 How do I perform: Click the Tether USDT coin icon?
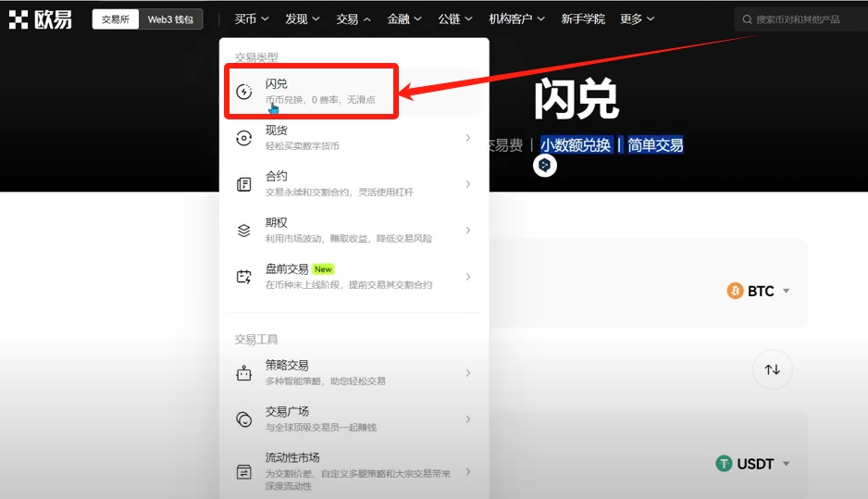[724, 464]
